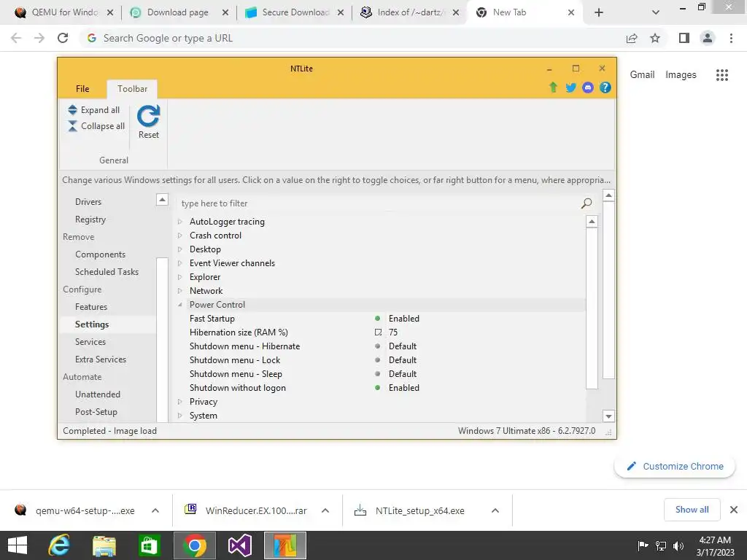Expand the AutoLogger tracing node

click(x=179, y=222)
